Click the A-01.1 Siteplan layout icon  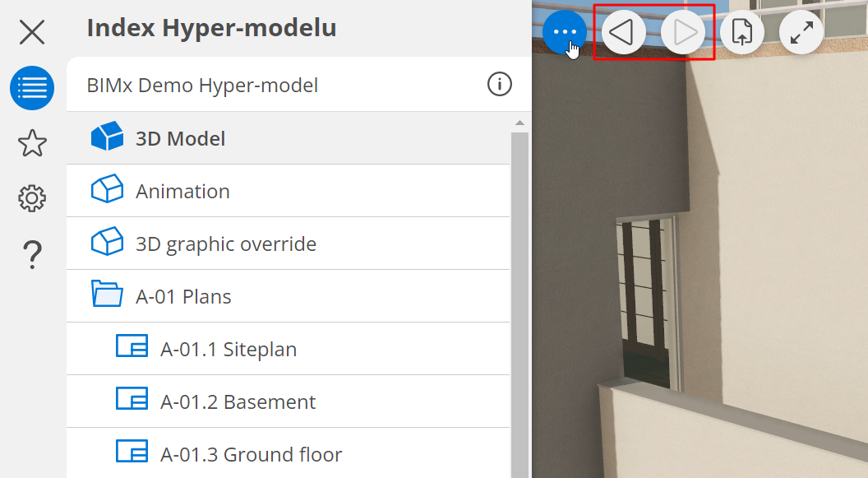132,346
